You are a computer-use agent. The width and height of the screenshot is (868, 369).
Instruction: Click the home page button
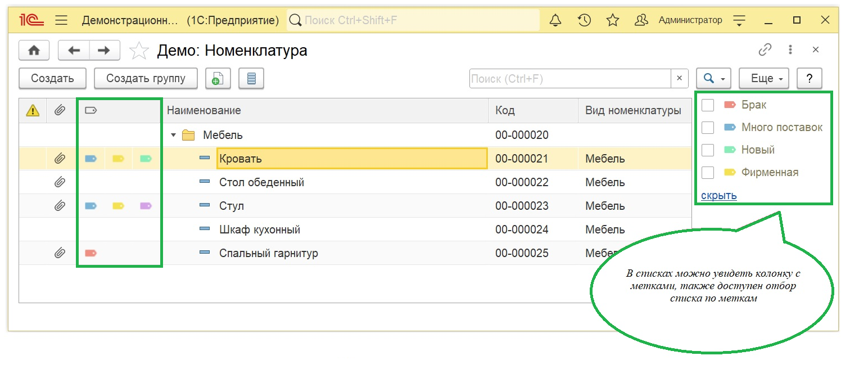34,51
